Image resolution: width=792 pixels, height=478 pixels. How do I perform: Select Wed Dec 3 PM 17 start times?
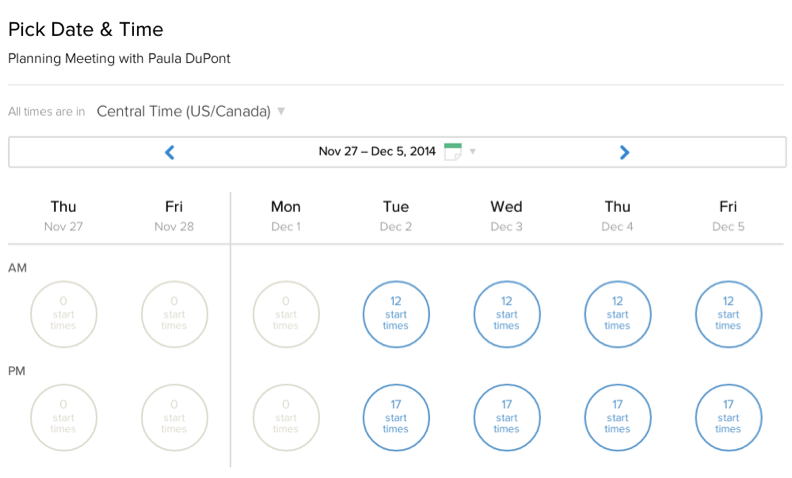507,417
